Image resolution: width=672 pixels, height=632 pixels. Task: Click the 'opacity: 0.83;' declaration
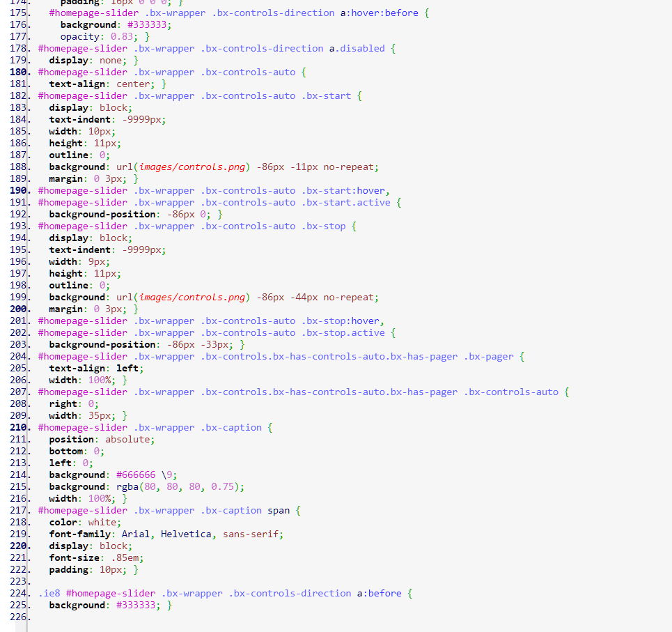tap(99, 36)
